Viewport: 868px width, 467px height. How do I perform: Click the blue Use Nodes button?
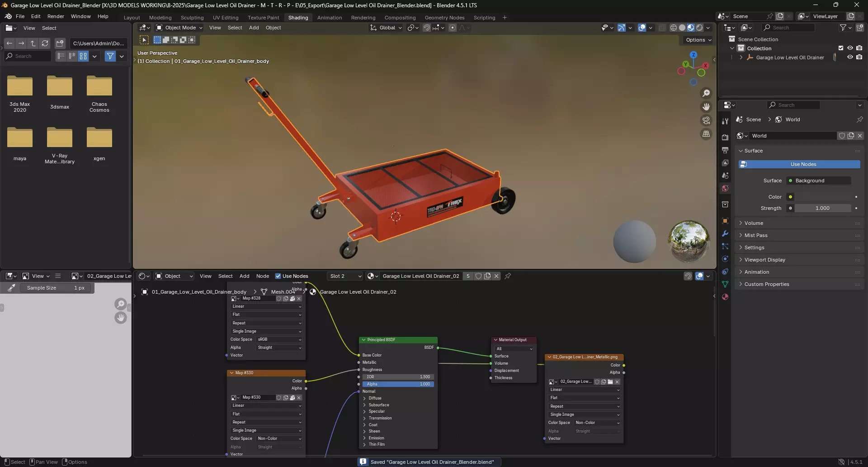tap(799, 164)
